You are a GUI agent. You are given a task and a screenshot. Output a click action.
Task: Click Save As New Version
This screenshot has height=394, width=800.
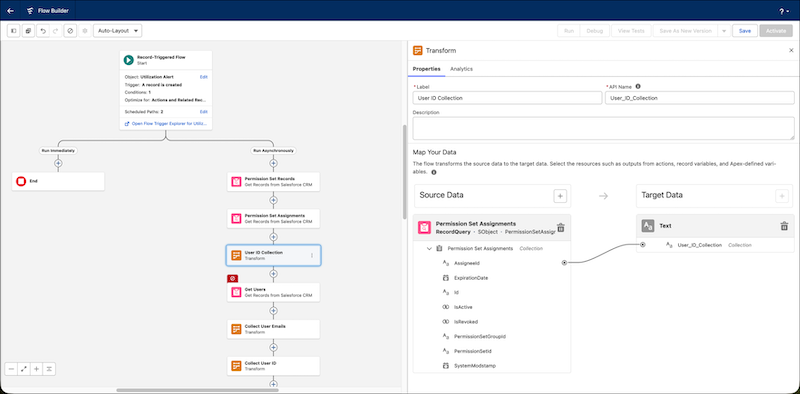click(x=685, y=31)
